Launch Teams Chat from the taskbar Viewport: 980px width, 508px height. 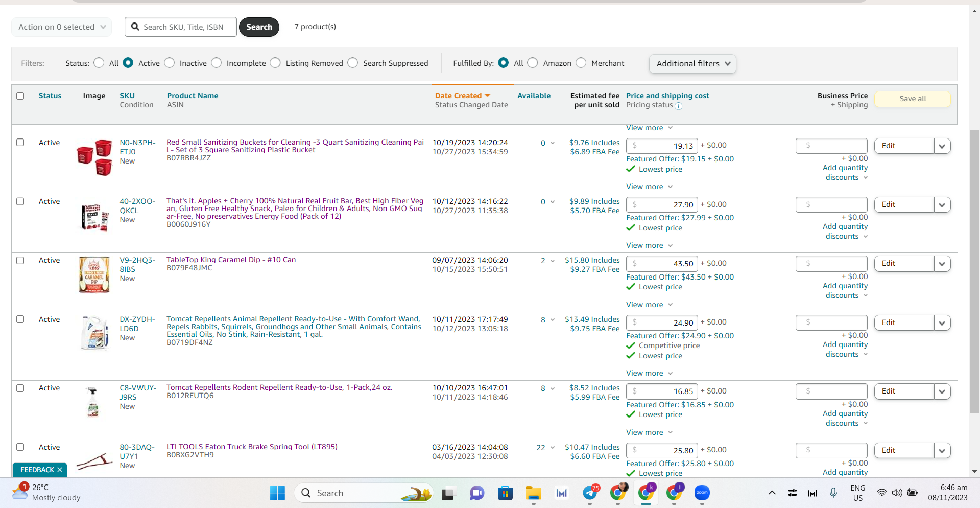476,493
